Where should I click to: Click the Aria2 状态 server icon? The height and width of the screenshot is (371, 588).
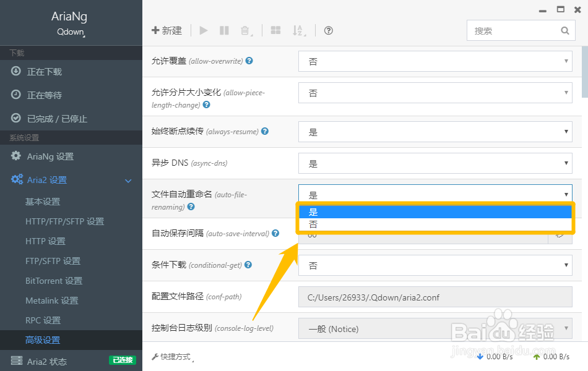point(17,360)
